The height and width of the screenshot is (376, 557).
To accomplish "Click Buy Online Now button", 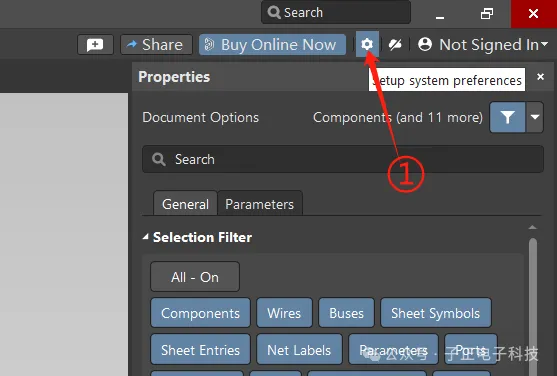I will click(272, 45).
